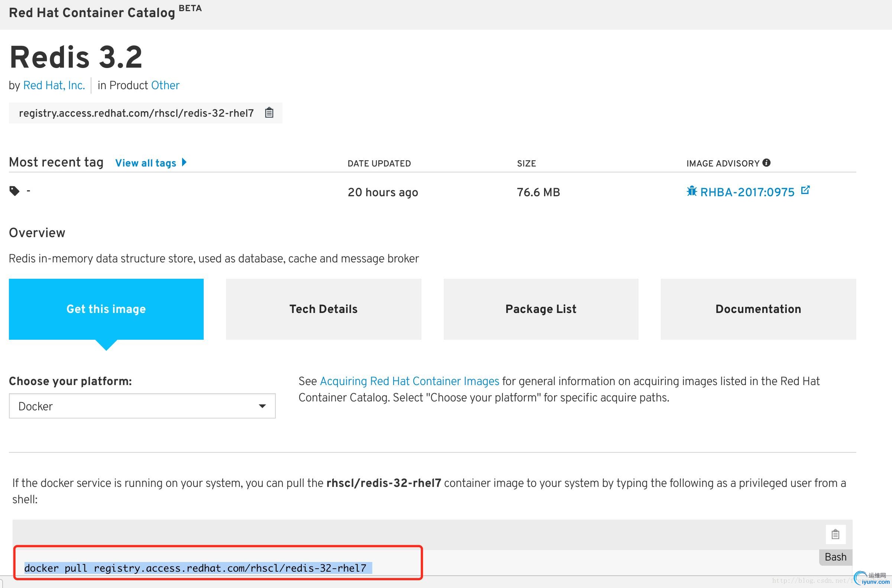Screen dimensions: 892x588
Task: Click the bug icon beside RHBA-2017:0975
Action: click(x=691, y=191)
